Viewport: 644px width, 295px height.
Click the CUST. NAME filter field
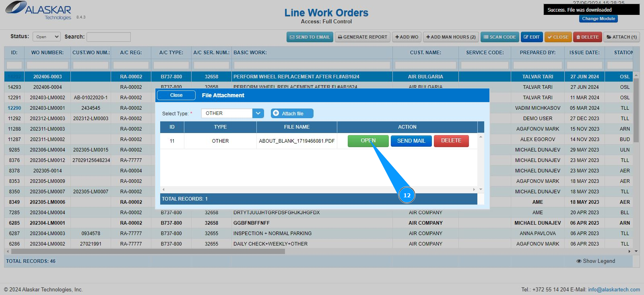[425, 65]
